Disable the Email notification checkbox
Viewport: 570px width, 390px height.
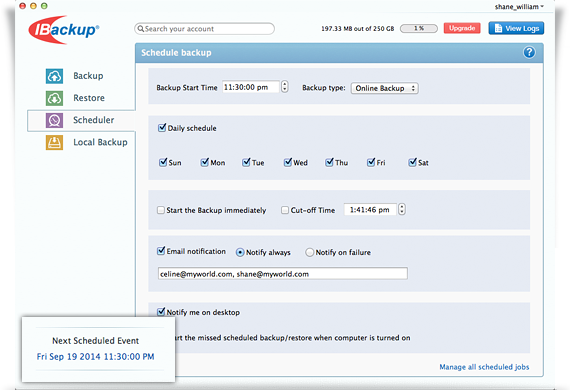pyautogui.click(x=161, y=251)
